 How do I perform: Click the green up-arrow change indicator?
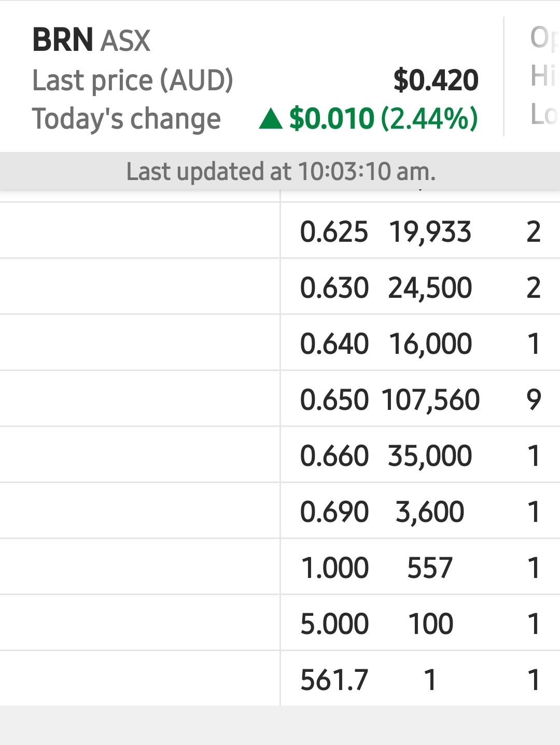coord(271,119)
